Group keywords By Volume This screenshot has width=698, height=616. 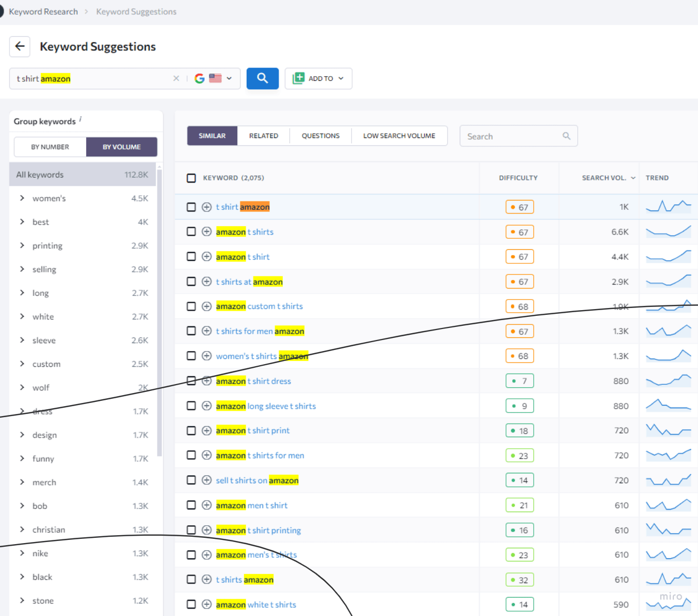click(122, 147)
